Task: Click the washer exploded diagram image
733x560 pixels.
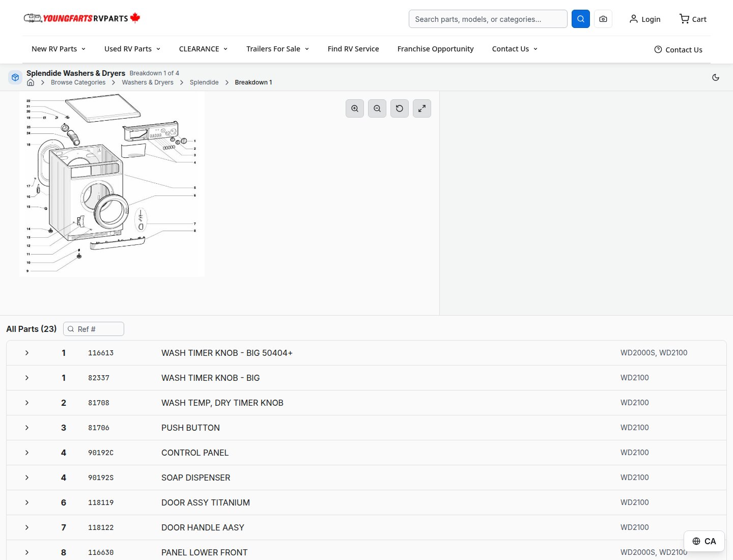Action: point(112,184)
